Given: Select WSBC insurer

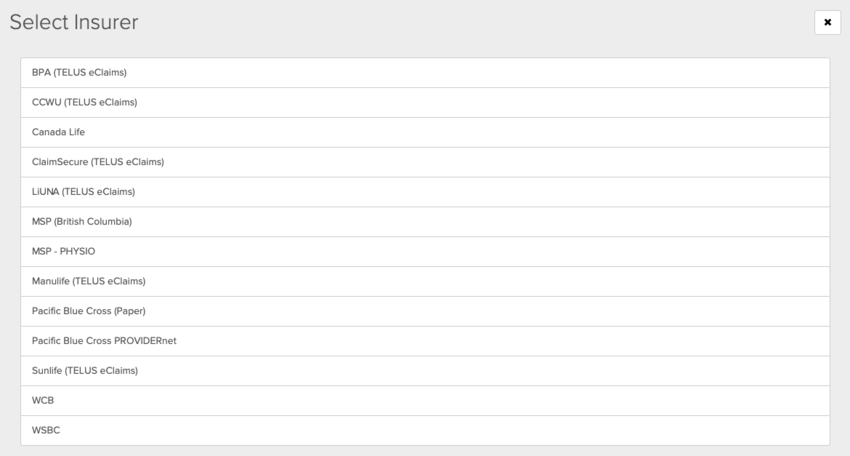Looking at the screenshot, I should [424, 430].
